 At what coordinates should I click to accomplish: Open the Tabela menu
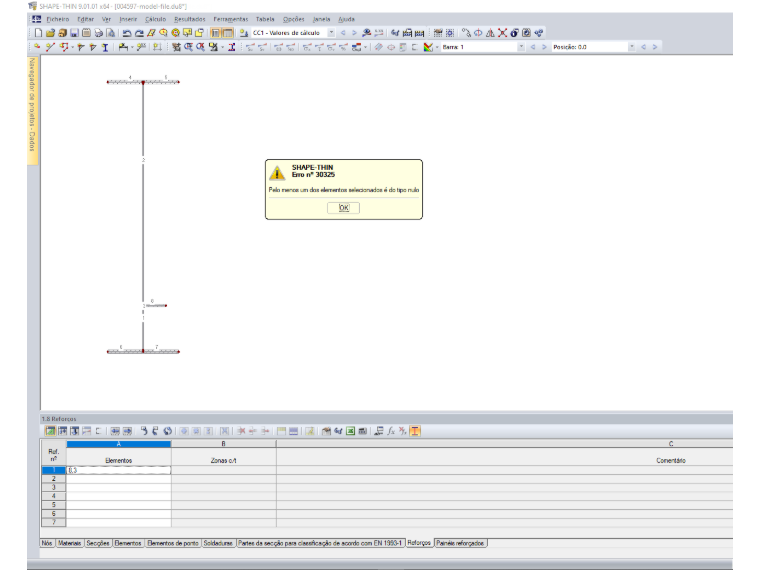[x=265, y=19]
